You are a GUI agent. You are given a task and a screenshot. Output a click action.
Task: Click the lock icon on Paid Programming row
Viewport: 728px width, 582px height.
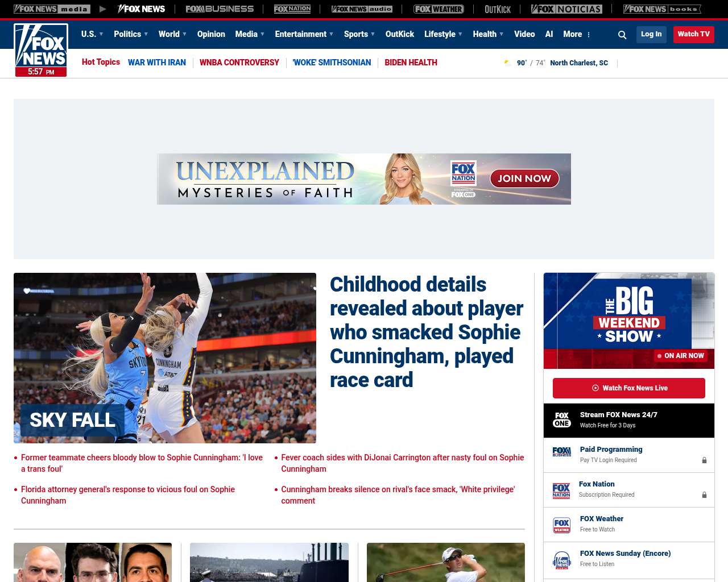(704, 460)
